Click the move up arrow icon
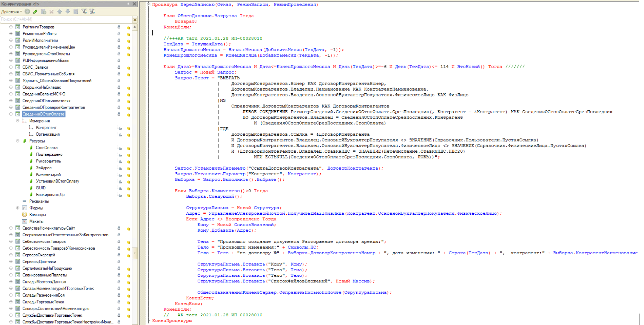This screenshot has width=644, height=325. click(x=60, y=11)
